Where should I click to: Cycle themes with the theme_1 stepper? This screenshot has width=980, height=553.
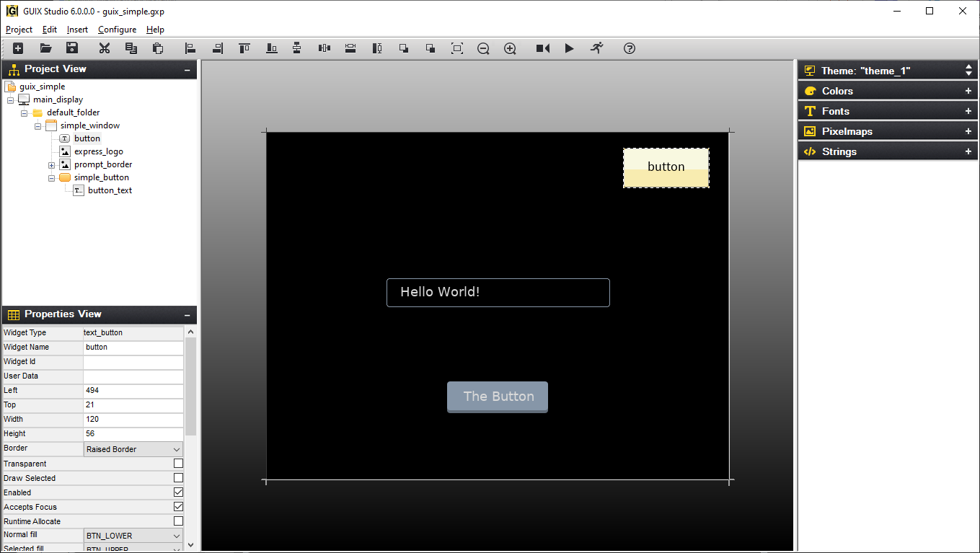(x=968, y=70)
